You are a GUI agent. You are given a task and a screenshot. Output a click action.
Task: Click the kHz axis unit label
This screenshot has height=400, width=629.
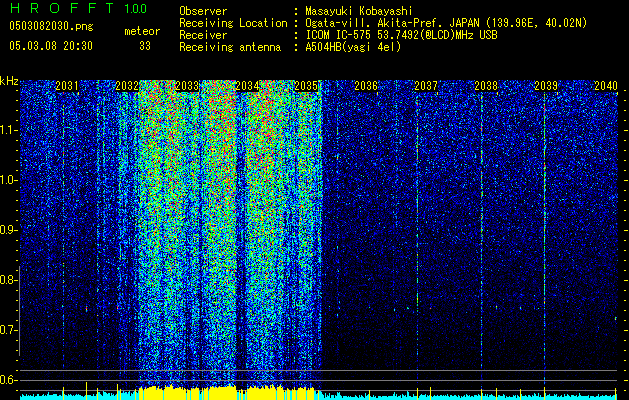click(9, 81)
